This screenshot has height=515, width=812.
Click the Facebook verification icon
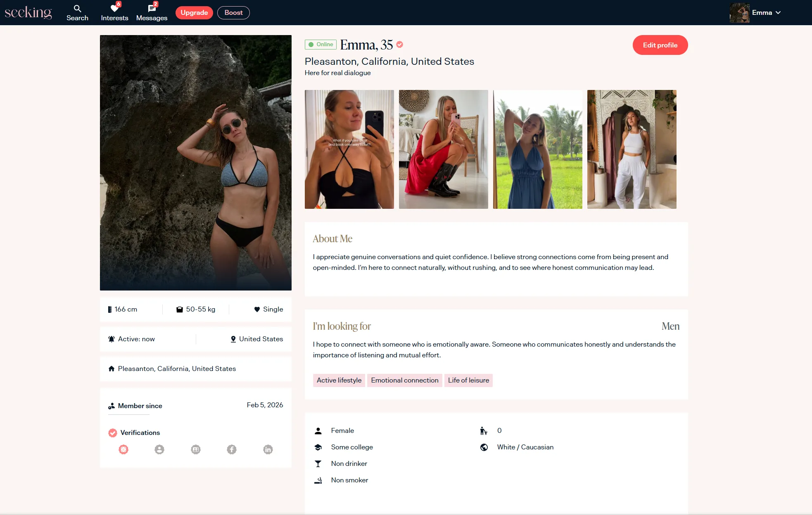click(x=232, y=449)
